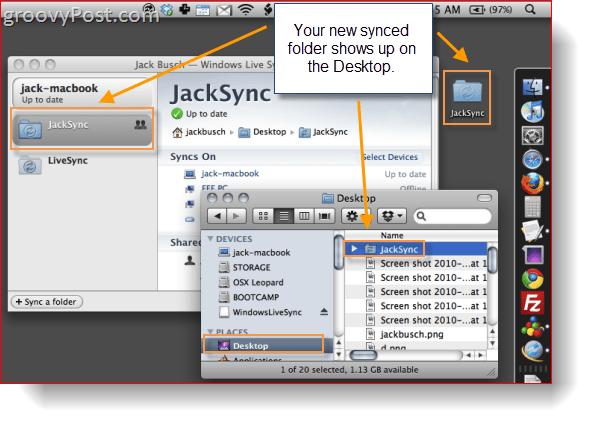Open the colored balls app in Dock
The height and width of the screenshot is (429, 597).
532,327
